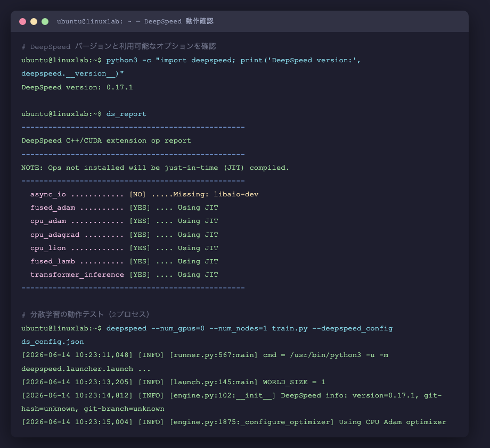Close the terminal with the red button
490x448 pixels.
click(x=22, y=21)
